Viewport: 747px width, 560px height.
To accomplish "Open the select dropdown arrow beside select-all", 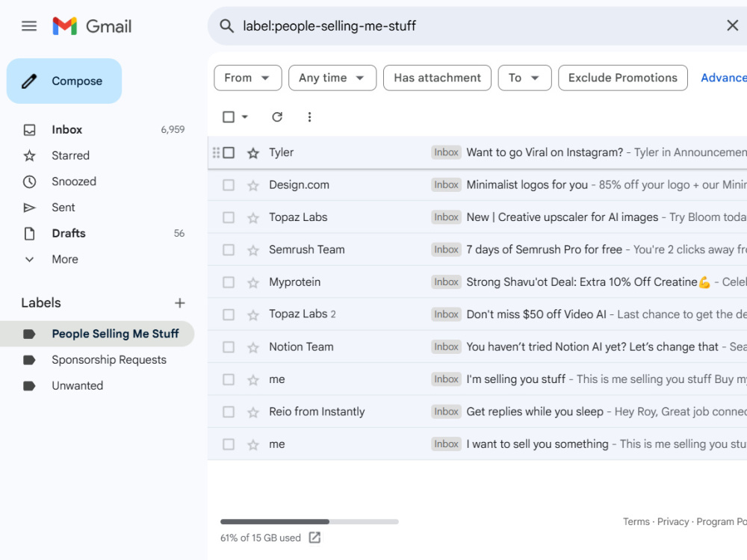I will point(245,117).
